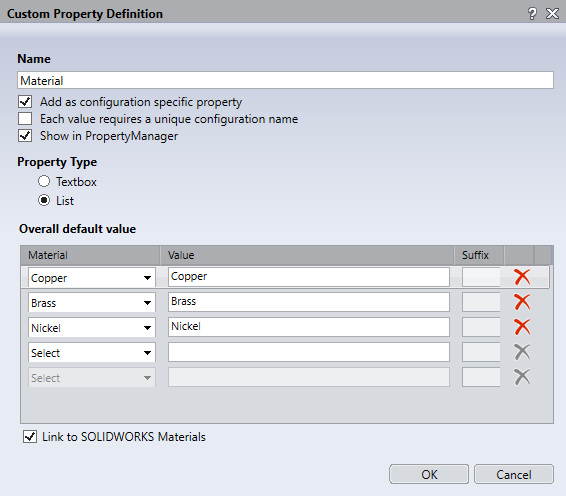Delete the Brass row with red X
This screenshot has width=566, height=496.
click(x=522, y=302)
